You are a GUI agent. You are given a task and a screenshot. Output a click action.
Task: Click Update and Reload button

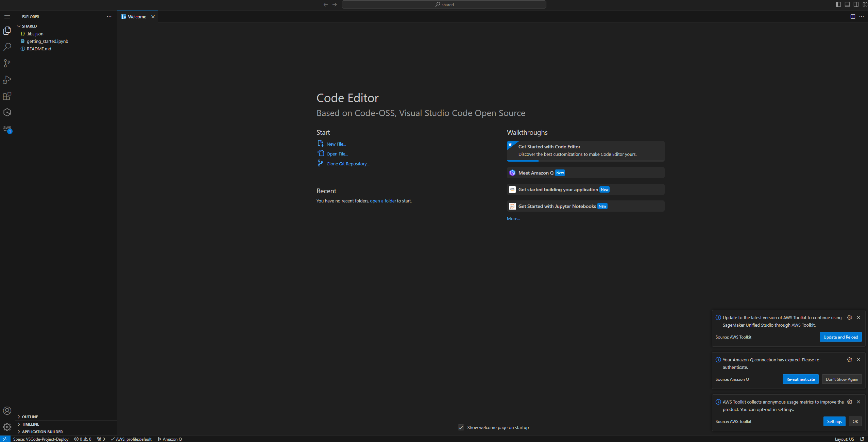tap(840, 337)
